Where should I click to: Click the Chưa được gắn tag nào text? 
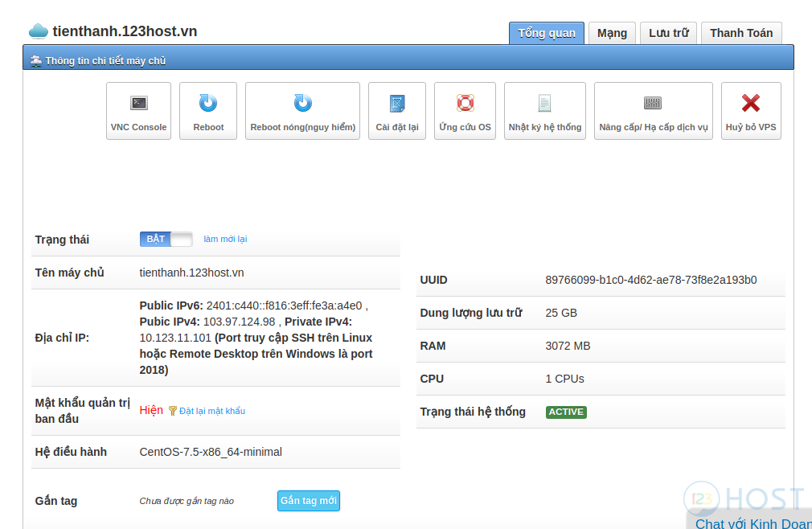[187, 501]
